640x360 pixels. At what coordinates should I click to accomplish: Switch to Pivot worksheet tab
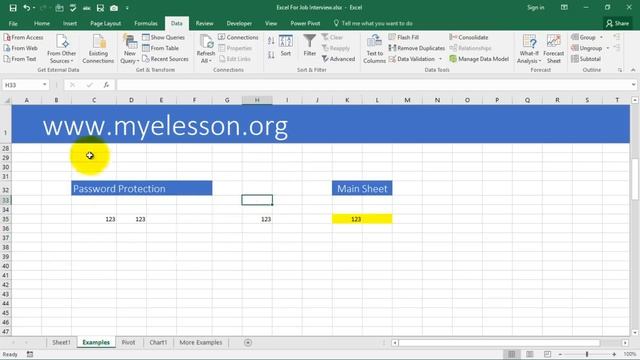point(128,342)
